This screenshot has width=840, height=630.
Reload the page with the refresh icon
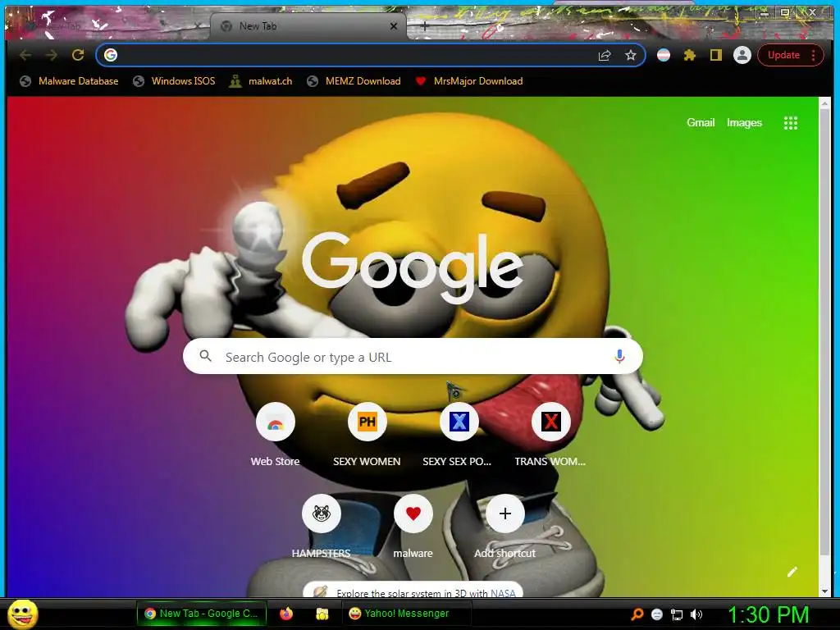click(78, 55)
